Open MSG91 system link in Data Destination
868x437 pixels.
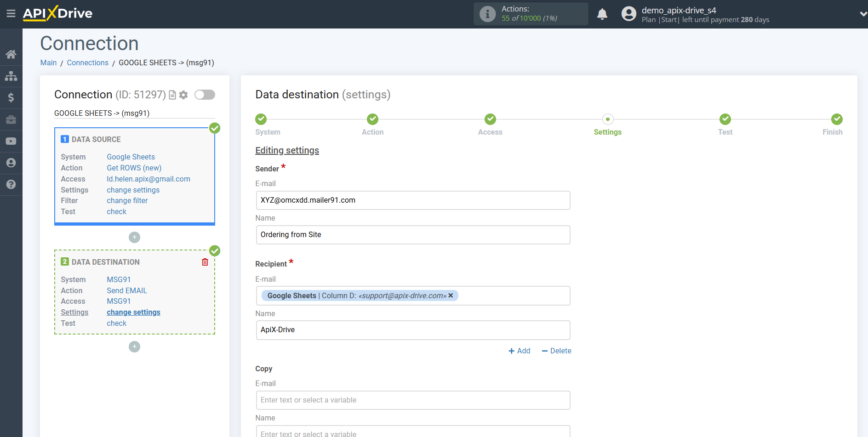click(119, 279)
